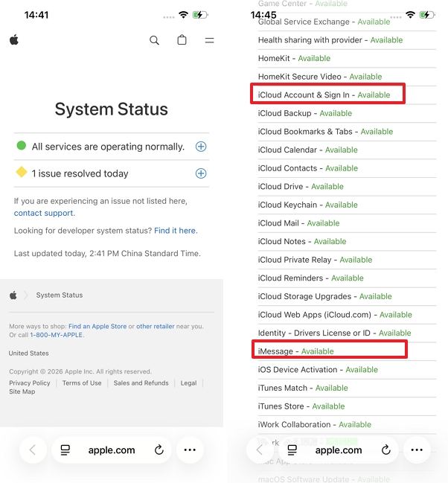Click the 'contact support' link
The image size is (448, 483).
pyautogui.click(x=43, y=213)
